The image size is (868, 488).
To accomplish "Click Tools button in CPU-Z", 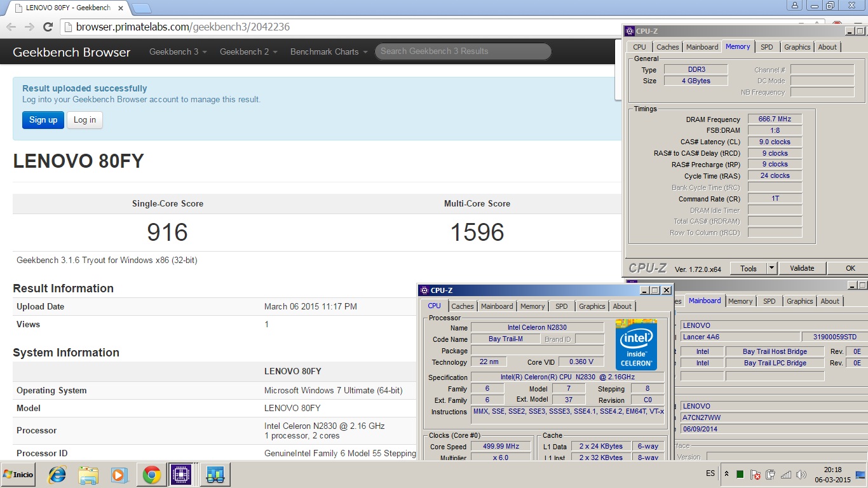I will 749,268.
